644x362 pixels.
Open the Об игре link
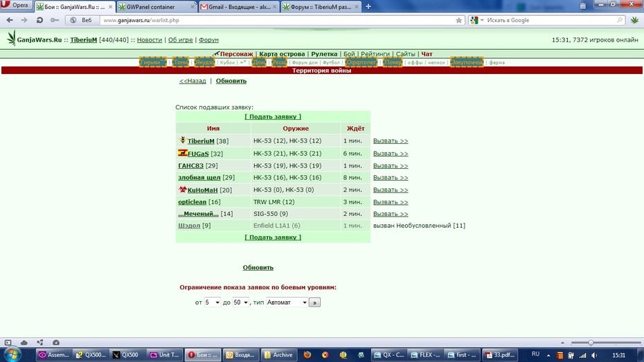click(x=180, y=40)
